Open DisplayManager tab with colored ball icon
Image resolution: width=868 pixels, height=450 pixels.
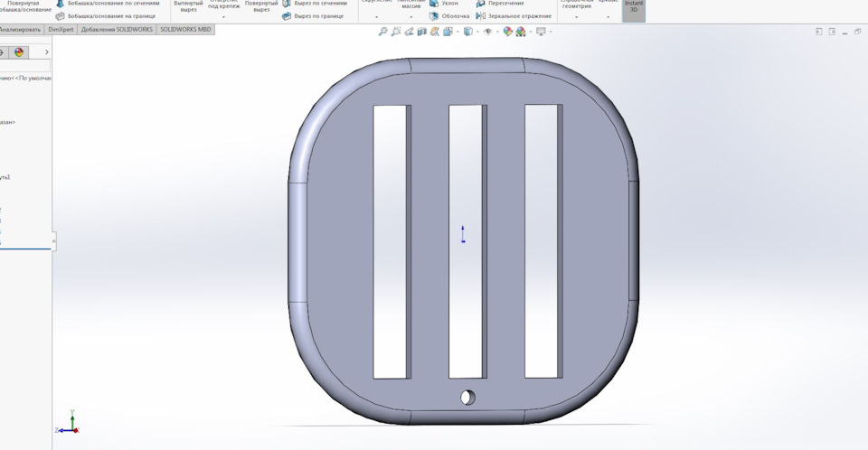(19, 52)
